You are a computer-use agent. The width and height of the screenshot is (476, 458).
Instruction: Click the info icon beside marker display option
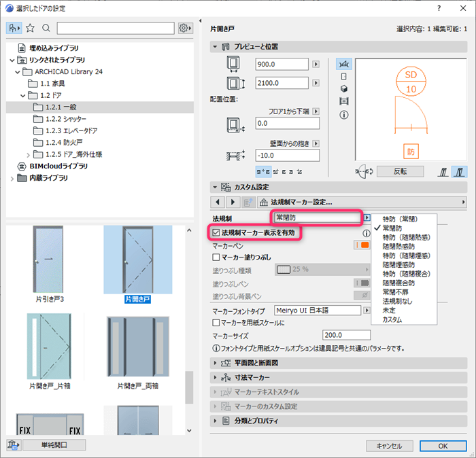(x=367, y=233)
